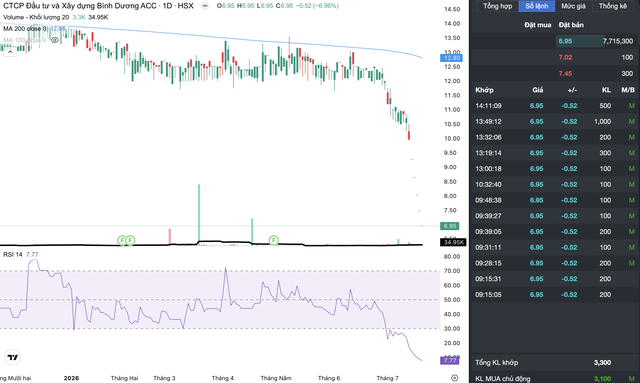Click the 14.50 price scale label

point(452,9)
